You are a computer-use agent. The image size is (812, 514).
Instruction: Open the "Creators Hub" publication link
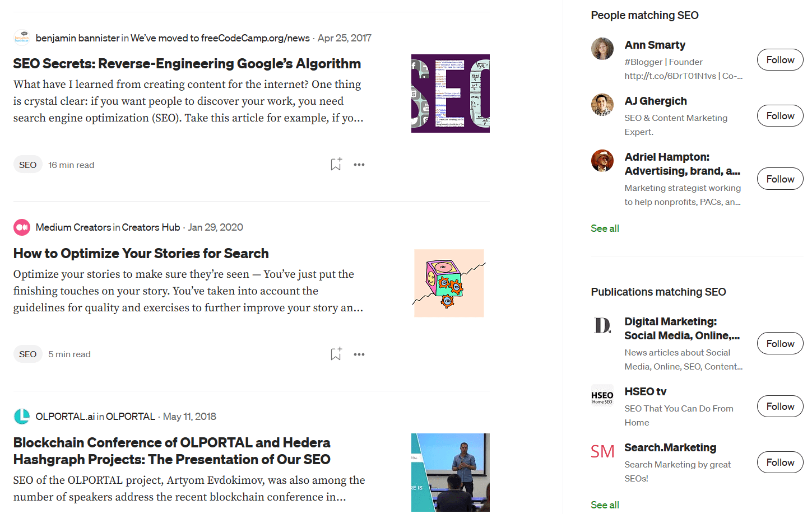[151, 227]
